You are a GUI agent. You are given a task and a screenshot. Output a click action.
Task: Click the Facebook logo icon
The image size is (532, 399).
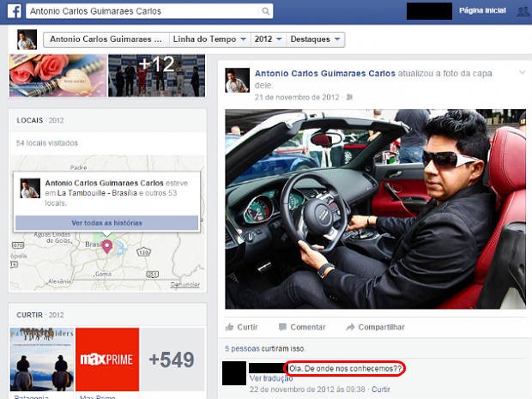click(14, 11)
